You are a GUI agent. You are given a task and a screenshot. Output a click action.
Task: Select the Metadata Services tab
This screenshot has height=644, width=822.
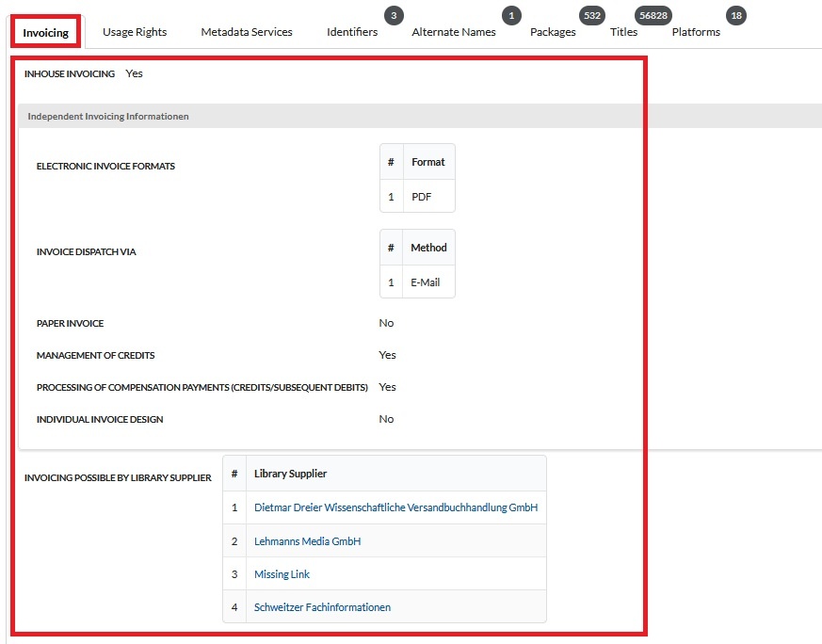pos(247,32)
